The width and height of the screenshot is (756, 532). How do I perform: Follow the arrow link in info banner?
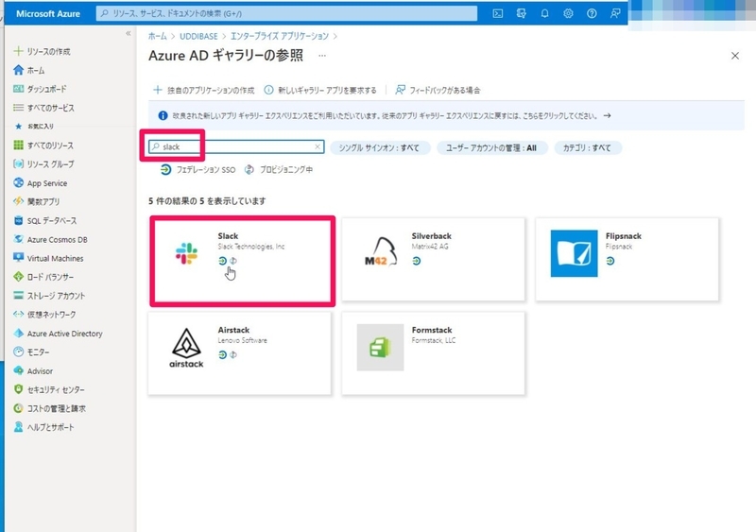[x=607, y=116]
